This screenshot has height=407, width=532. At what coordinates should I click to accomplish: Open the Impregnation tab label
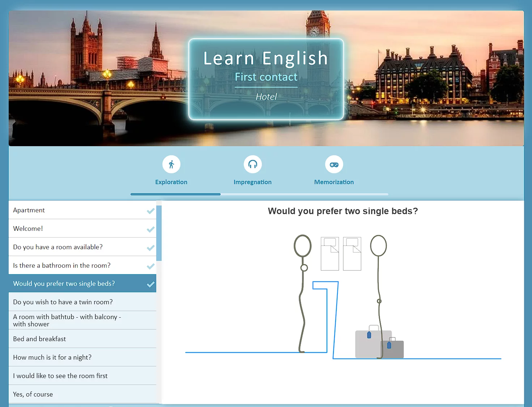252,182
